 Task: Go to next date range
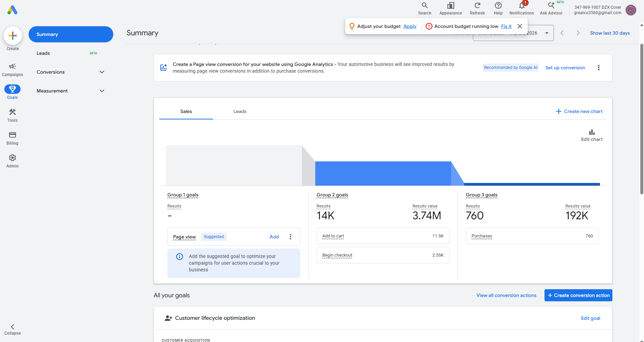click(578, 33)
